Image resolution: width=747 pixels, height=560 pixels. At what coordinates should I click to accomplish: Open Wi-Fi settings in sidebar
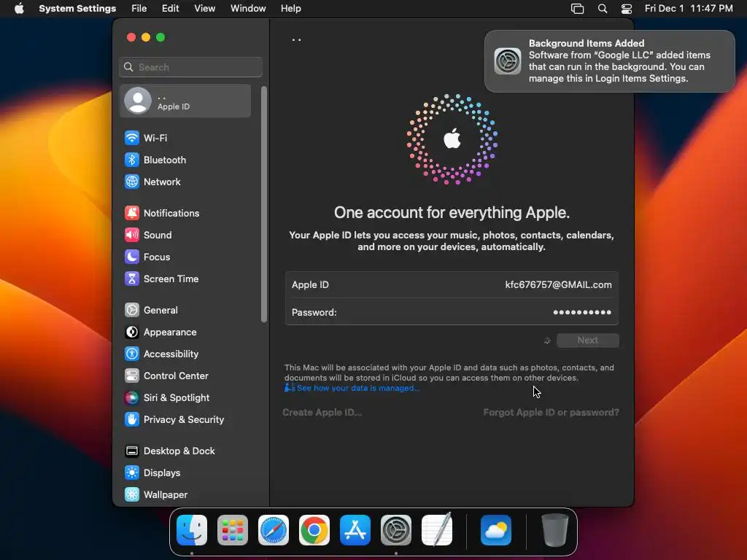[x=146, y=138]
